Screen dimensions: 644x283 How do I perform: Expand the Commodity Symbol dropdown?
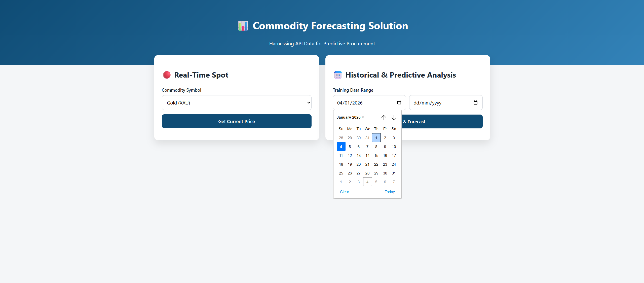(x=236, y=103)
